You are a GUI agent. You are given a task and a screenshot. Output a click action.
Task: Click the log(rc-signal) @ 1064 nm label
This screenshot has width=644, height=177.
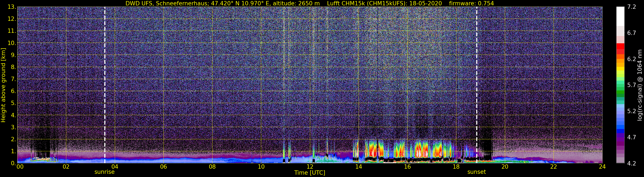(x=640, y=85)
